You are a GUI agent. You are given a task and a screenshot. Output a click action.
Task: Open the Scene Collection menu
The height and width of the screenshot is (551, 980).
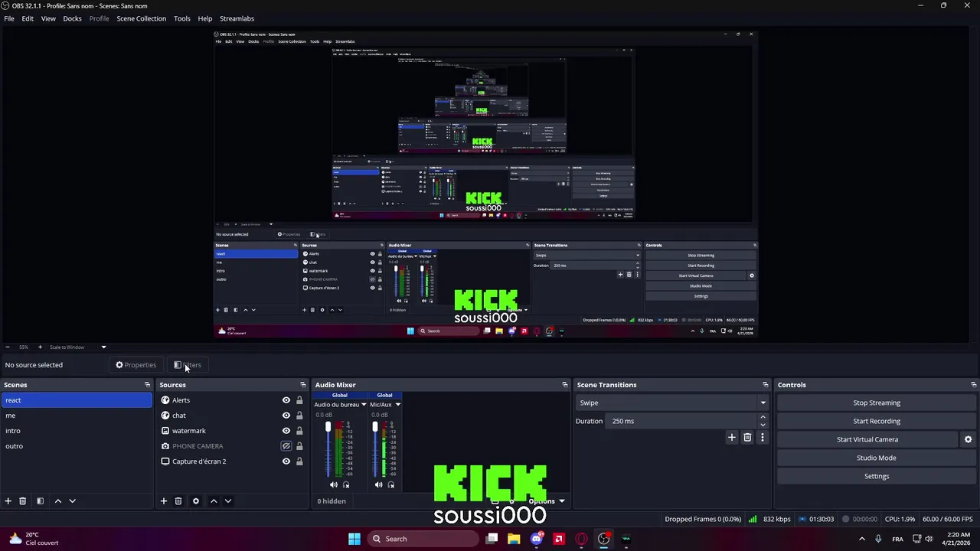(x=142, y=18)
